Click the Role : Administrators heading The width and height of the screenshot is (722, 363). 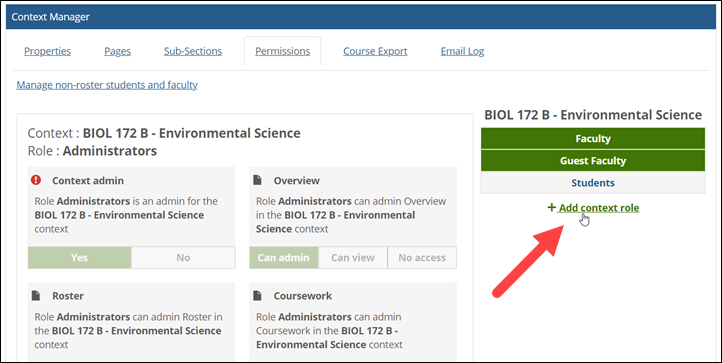[x=92, y=151]
